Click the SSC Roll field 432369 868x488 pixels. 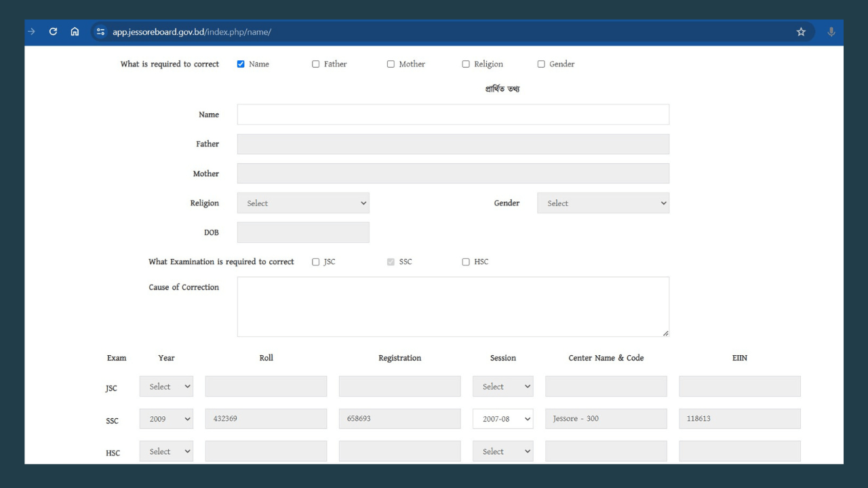(266, 419)
